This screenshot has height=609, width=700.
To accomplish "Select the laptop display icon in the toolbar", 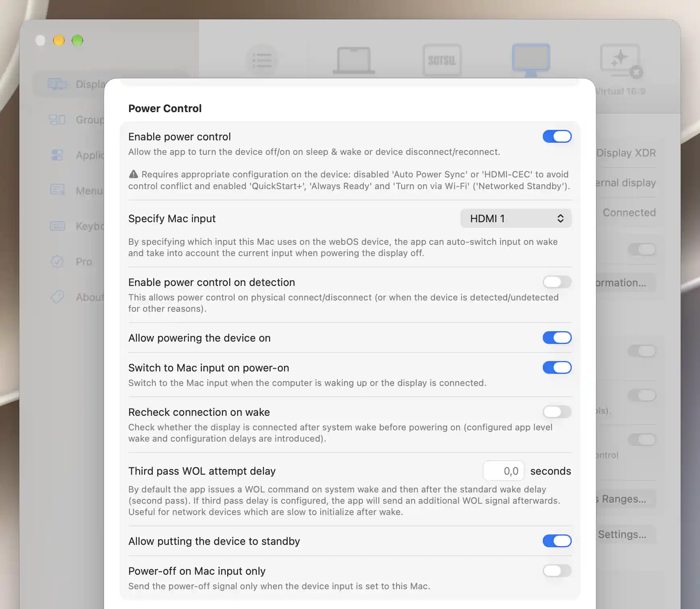I will pos(354,60).
